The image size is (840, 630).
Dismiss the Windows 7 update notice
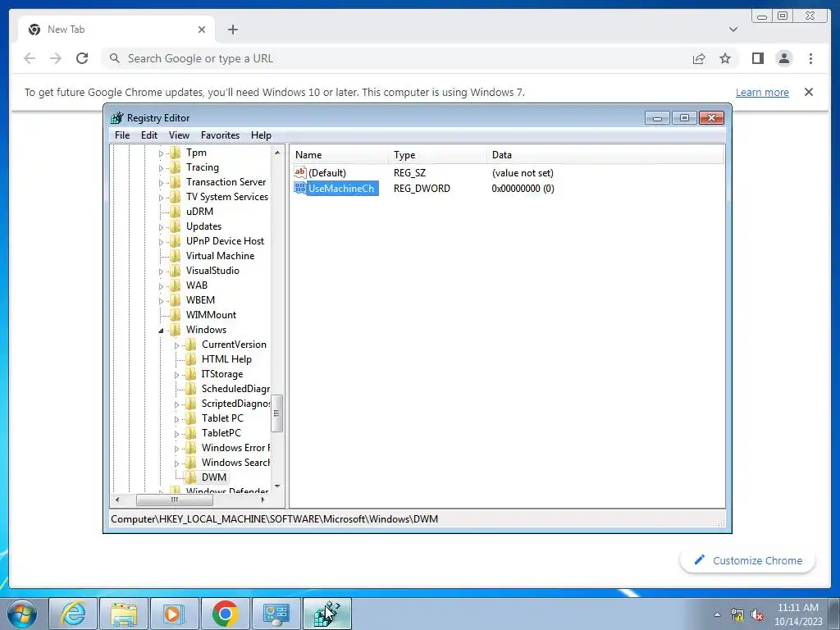[809, 92]
